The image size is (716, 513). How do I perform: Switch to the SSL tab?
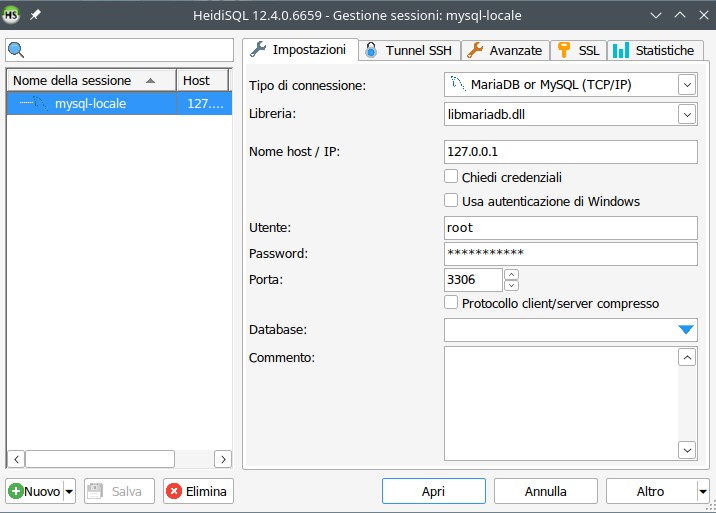click(x=579, y=50)
